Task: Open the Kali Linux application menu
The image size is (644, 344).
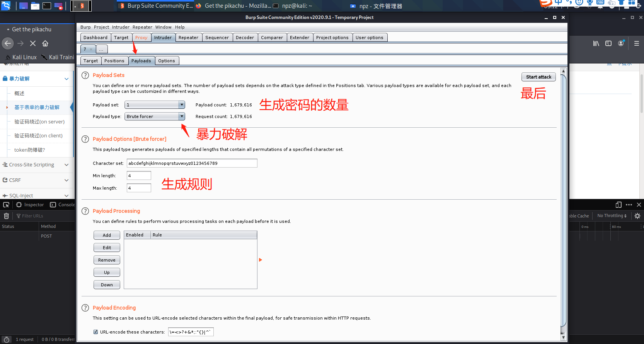Action: (x=6, y=6)
